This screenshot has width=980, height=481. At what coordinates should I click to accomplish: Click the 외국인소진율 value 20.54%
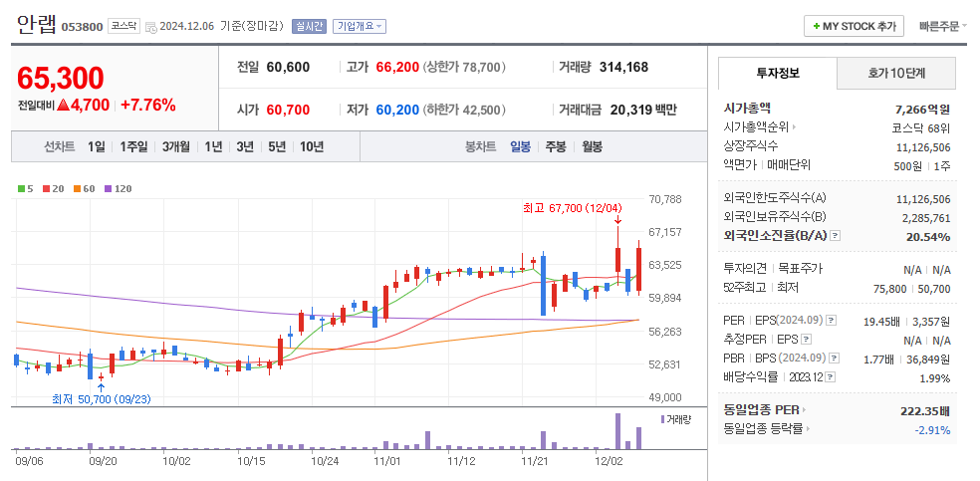(x=928, y=237)
